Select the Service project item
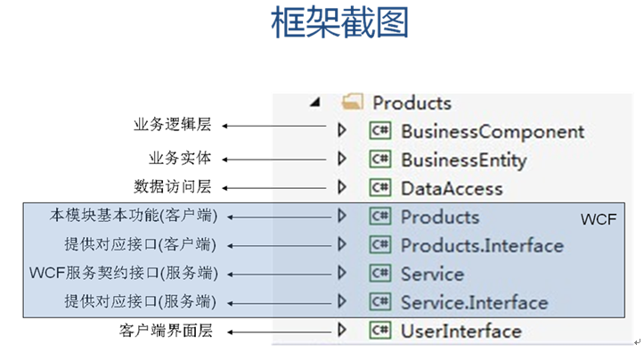 pyautogui.click(x=433, y=274)
